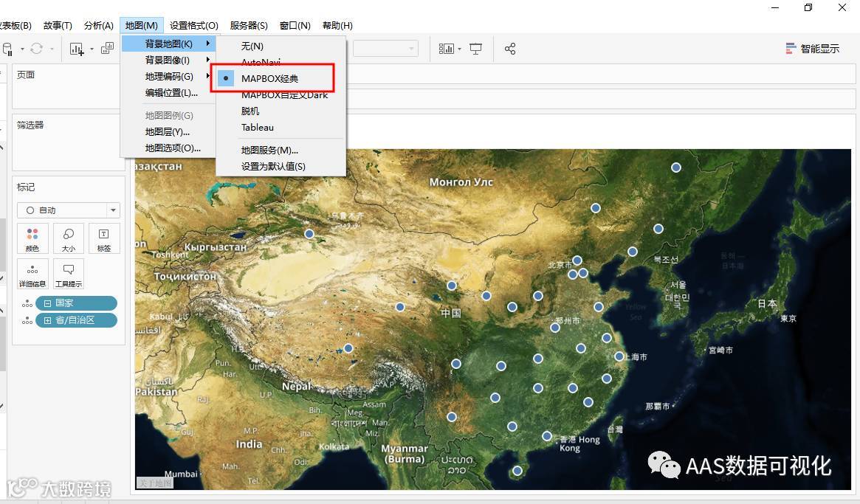860x504 pixels.
Task: Open the 背景地图(K) submenu entry
Action: pos(168,44)
